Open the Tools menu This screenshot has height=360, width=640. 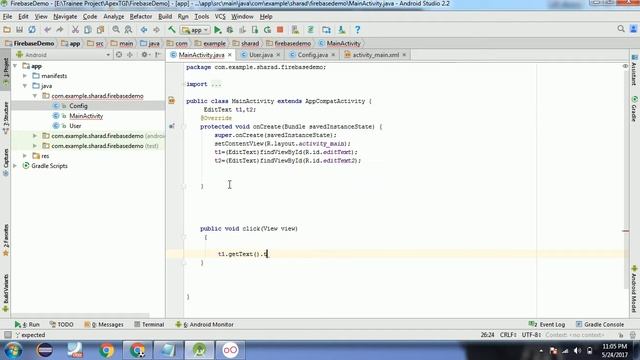[202, 17]
